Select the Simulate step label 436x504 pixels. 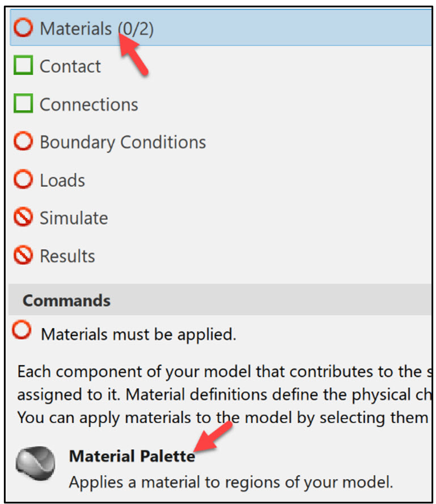coord(74,219)
